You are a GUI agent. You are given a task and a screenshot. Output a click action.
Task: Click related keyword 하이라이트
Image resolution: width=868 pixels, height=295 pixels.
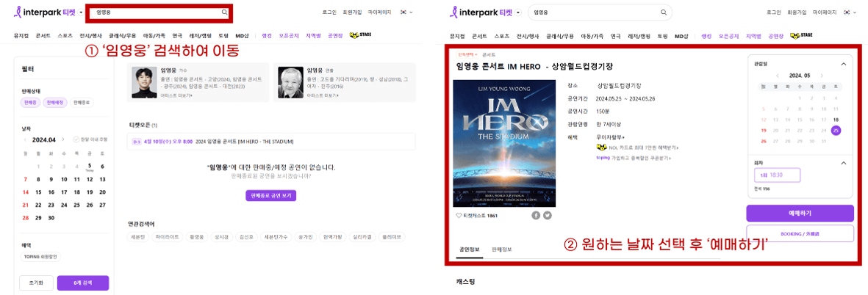coord(167,237)
